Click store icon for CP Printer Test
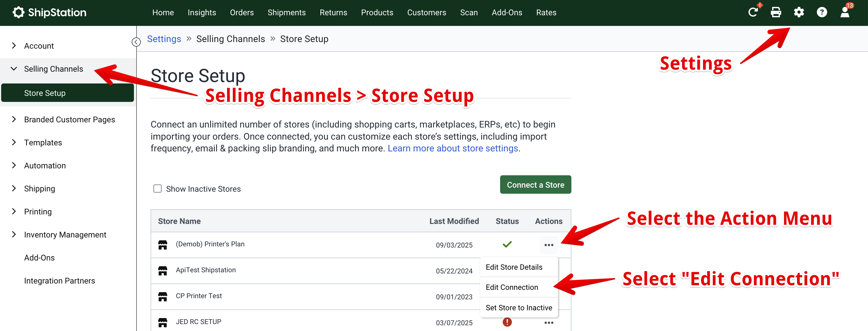The height and width of the screenshot is (331, 868). (x=163, y=296)
